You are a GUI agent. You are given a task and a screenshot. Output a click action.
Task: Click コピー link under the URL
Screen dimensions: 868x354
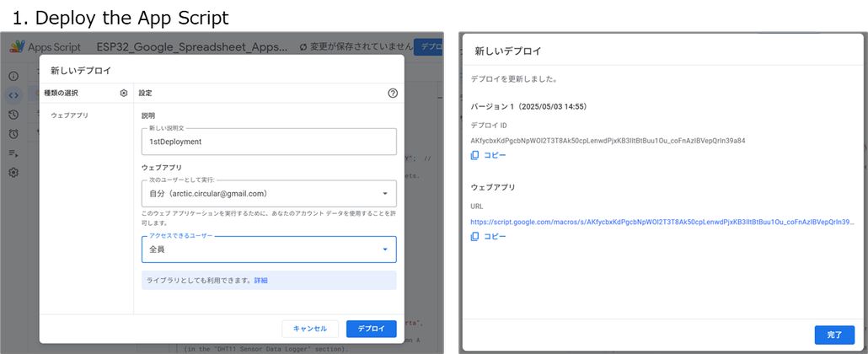tap(495, 237)
